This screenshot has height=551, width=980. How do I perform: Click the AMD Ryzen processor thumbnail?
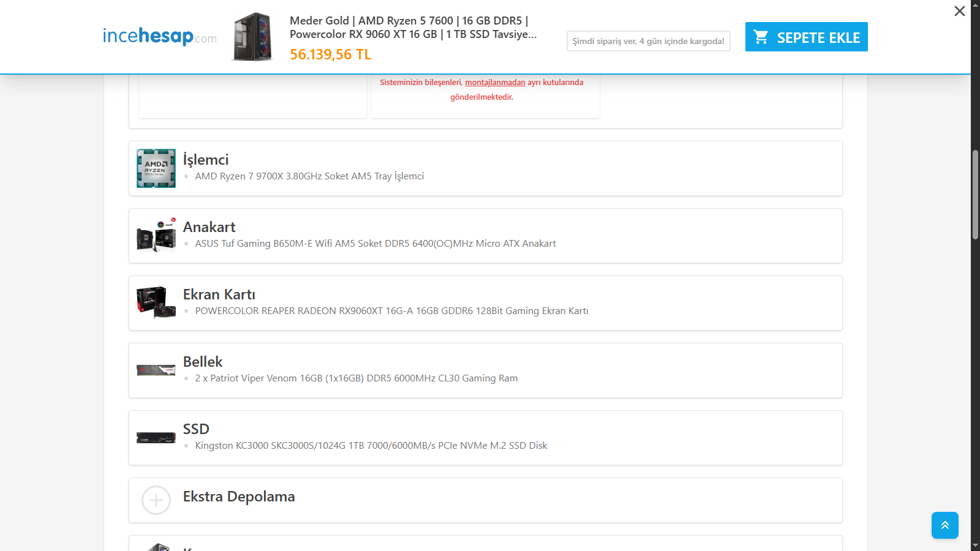(x=156, y=168)
